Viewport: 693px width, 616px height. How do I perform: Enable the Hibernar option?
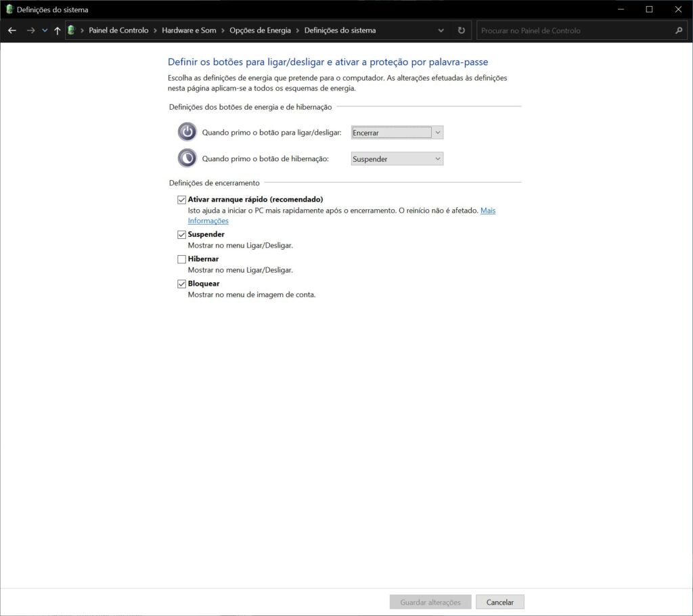[181, 259]
